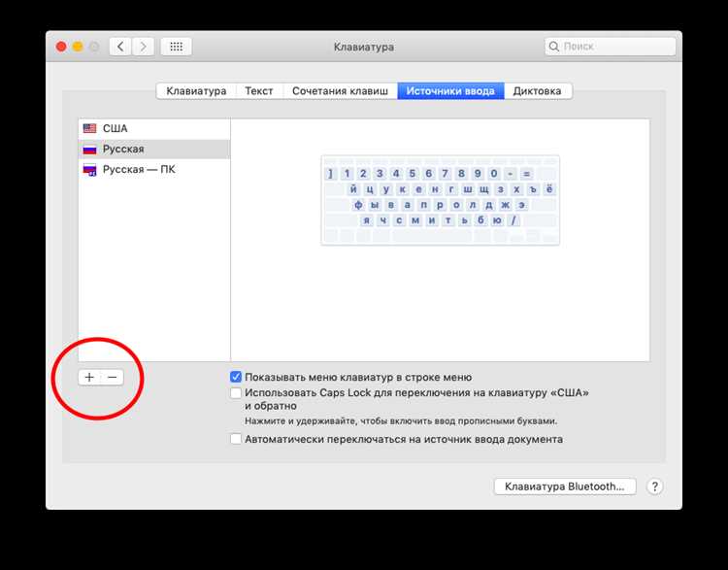The width and height of the screenshot is (728, 570).
Task: Click in the Поиск search field
Action: pos(611,47)
